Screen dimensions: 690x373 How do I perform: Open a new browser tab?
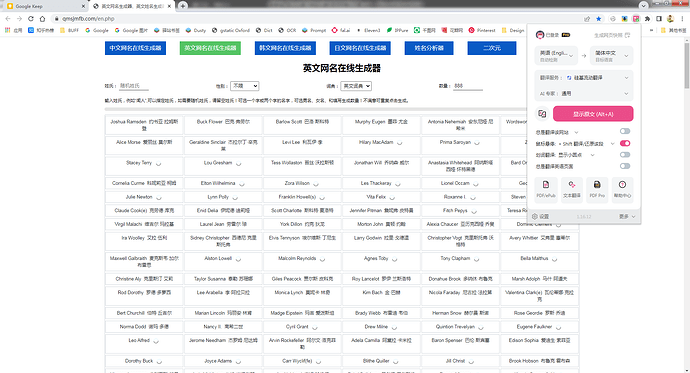point(183,6)
